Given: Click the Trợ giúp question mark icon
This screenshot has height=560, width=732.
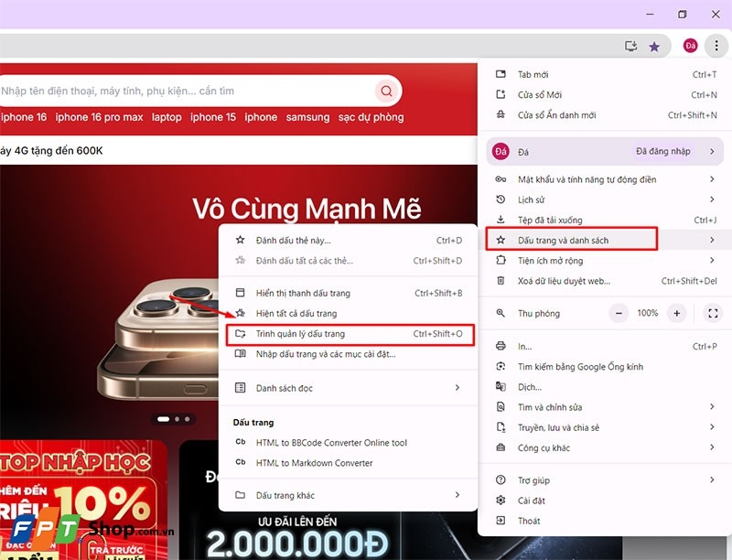Looking at the screenshot, I should click(501, 479).
